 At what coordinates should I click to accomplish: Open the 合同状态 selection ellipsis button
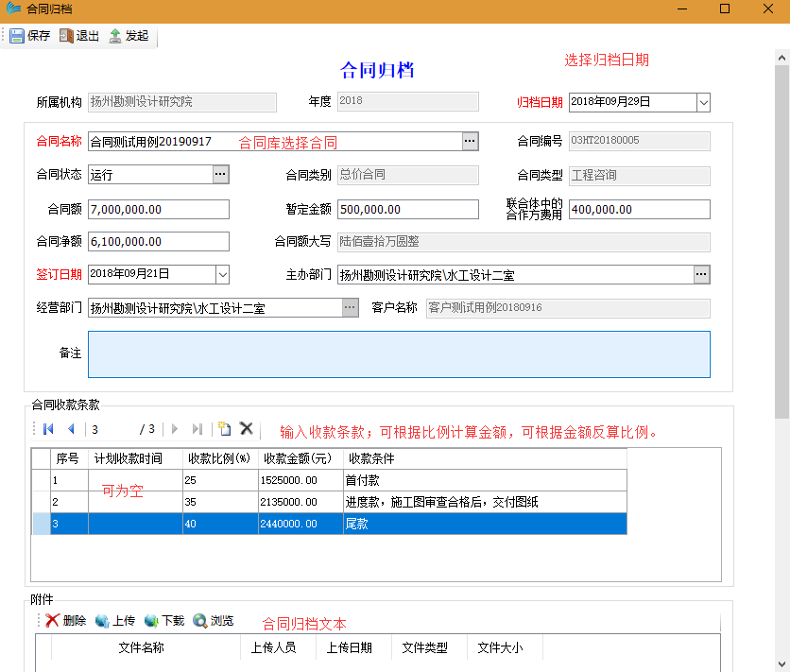[x=221, y=174]
